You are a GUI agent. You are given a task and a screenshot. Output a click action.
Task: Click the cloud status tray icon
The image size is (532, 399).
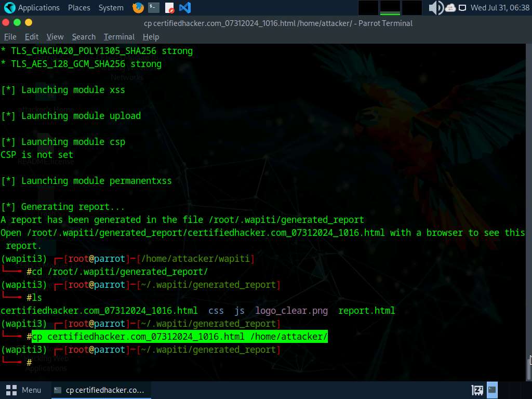click(450, 8)
